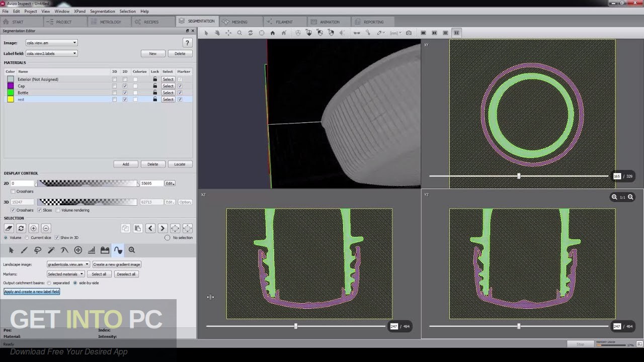Take a snapshot with camera icon
Screen dimensions: 644x362
[x=409, y=33]
